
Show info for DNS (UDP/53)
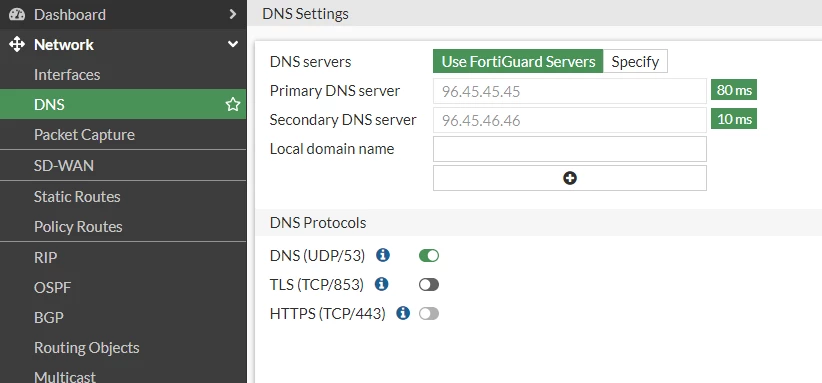coord(383,255)
